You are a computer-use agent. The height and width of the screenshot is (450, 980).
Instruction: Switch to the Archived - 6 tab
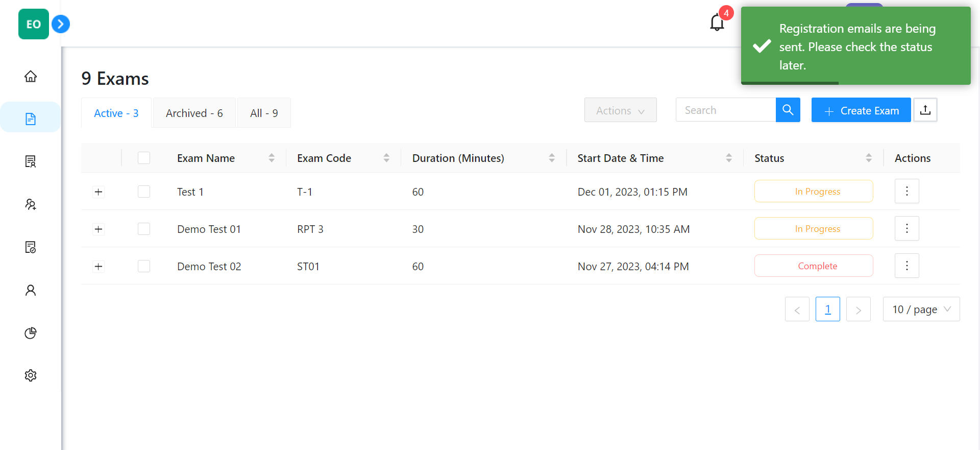[x=194, y=113]
